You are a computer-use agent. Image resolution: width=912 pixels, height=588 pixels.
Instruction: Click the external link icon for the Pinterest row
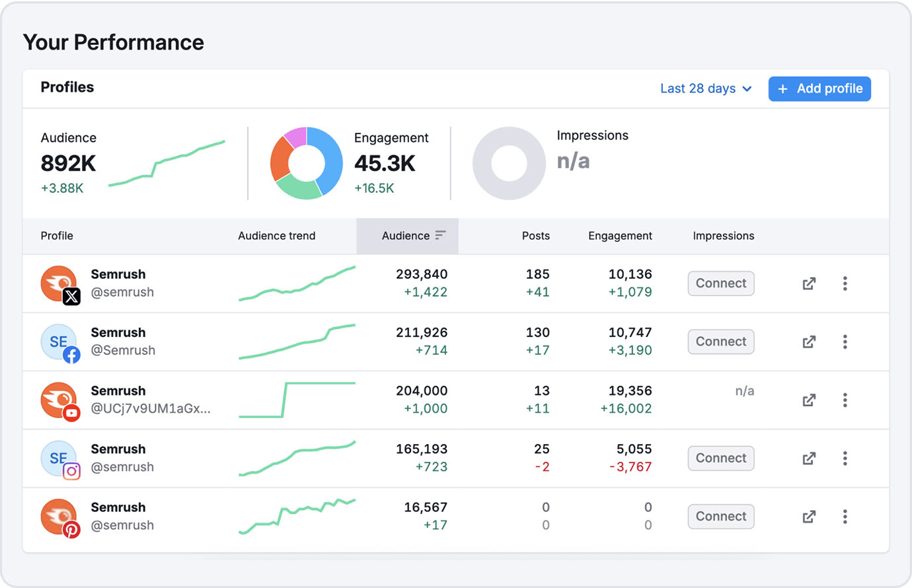(808, 517)
